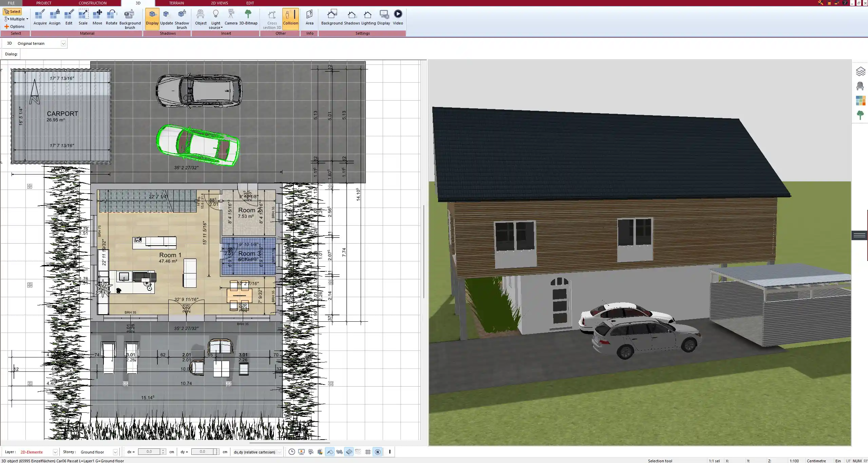Viewport: 868px width, 463px height.
Task: Expand the Original terrain dropdown
Action: pyautogui.click(x=63, y=43)
